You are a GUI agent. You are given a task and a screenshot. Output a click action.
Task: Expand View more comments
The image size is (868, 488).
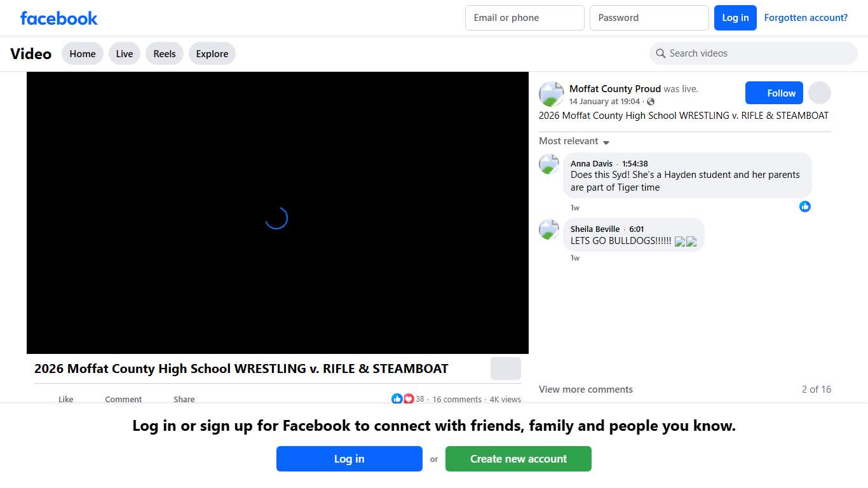click(x=586, y=389)
